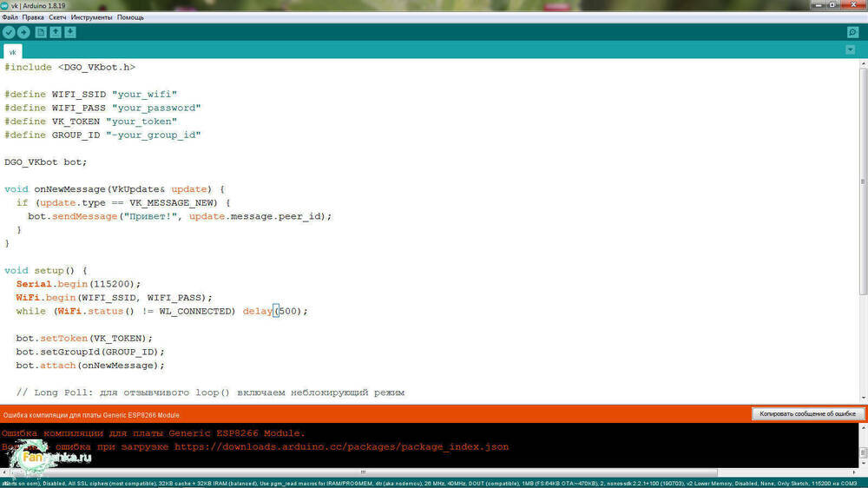Click the "Привет!" string literal
Viewport: 868px width, 488px height.
[150, 216]
